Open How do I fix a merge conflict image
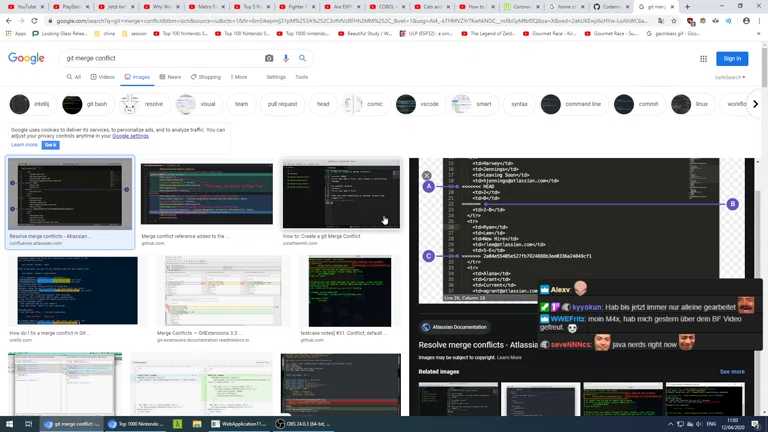Image resolution: width=768 pixels, height=432 pixels. click(77, 291)
